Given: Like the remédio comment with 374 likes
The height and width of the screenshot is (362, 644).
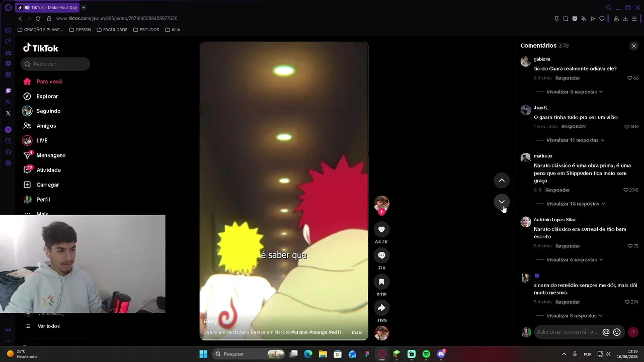Looking at the screenshot, I should click(x=627, y=302).
